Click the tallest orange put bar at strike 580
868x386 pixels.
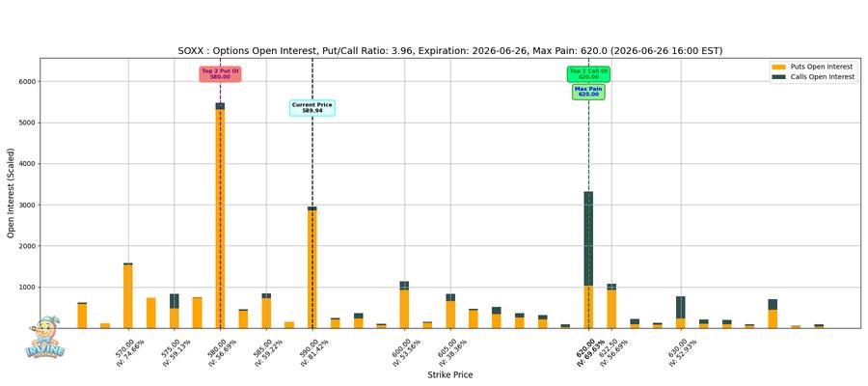[220, 219]
